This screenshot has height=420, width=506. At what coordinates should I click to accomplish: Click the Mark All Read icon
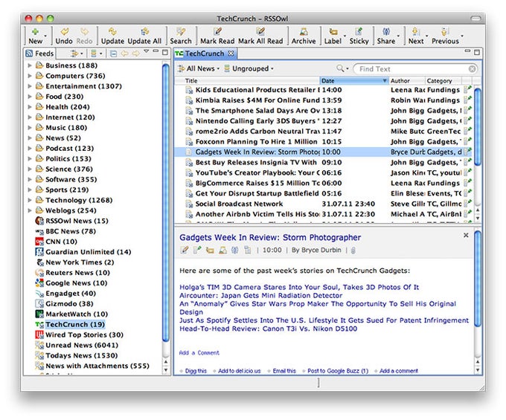click(260, 31)
